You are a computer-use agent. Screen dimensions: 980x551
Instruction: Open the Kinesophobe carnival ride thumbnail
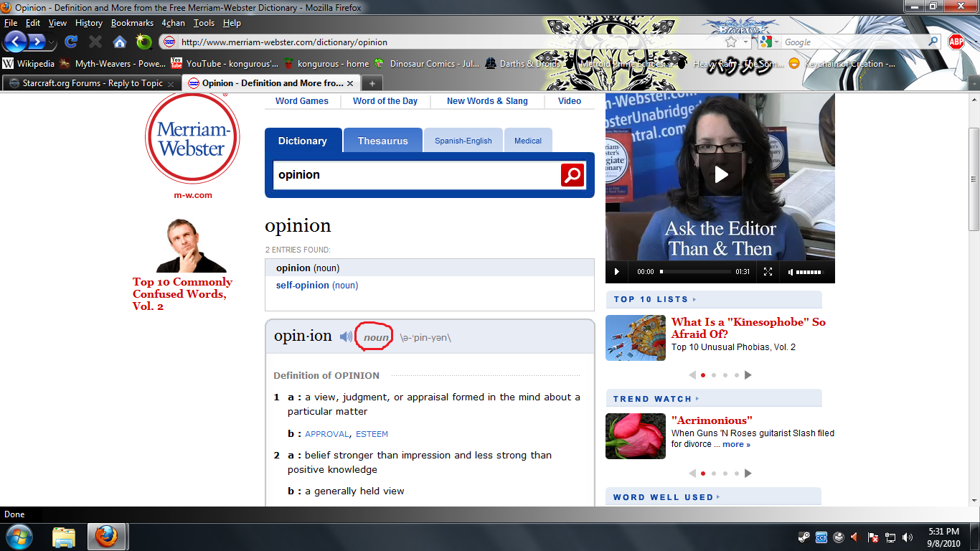point(636,338)
